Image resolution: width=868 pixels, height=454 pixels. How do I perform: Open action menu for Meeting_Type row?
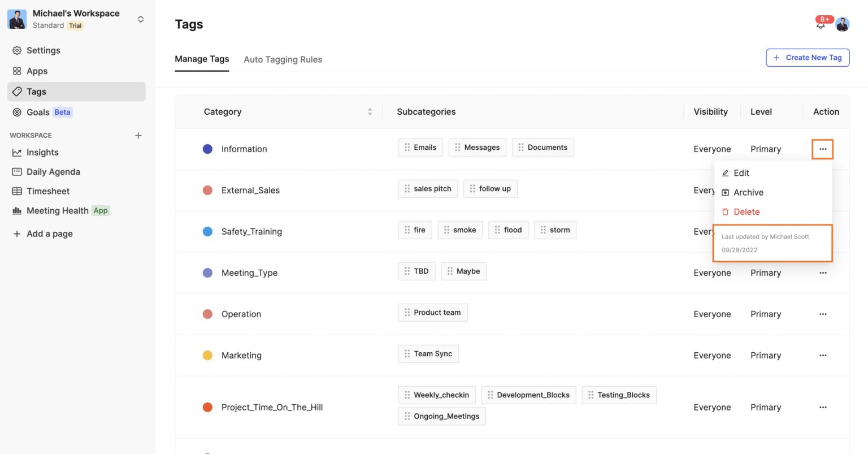tap(823, 273)
